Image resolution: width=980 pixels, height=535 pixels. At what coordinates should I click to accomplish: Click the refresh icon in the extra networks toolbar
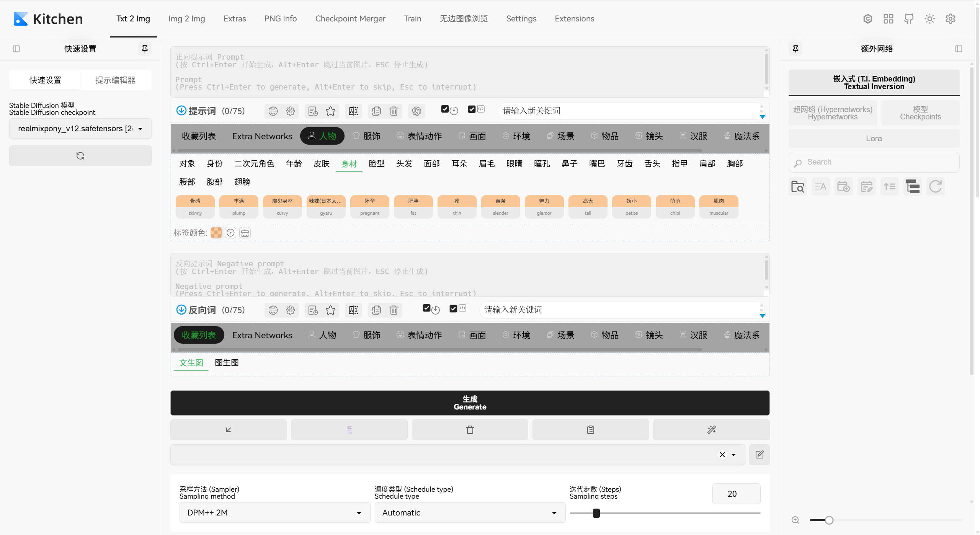click(935, 187)
